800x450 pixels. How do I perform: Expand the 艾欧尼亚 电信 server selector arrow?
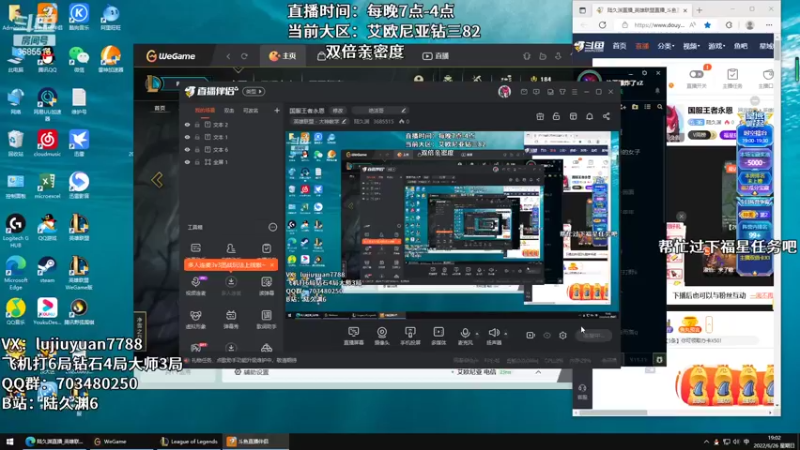(538, 372)
